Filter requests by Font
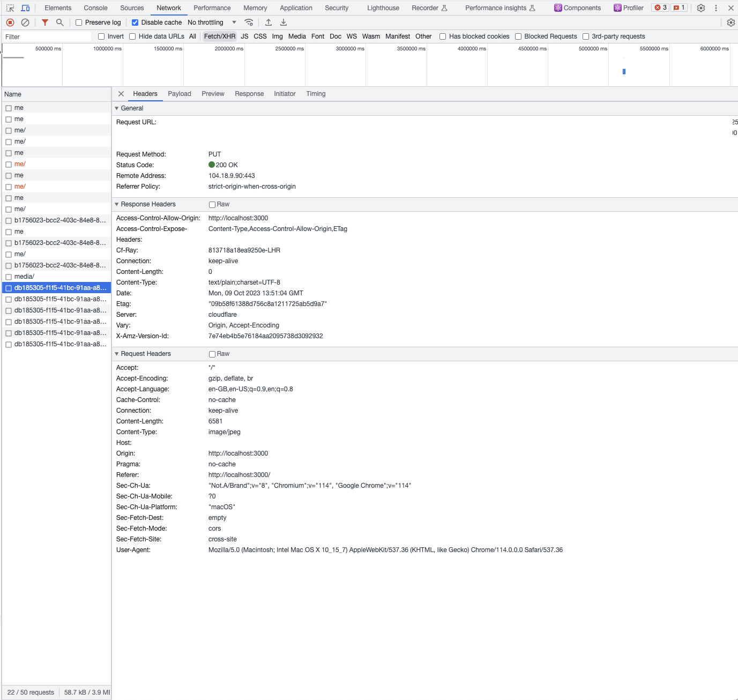The height and width of the screenshot is (700, 738). tap(318, 36)
